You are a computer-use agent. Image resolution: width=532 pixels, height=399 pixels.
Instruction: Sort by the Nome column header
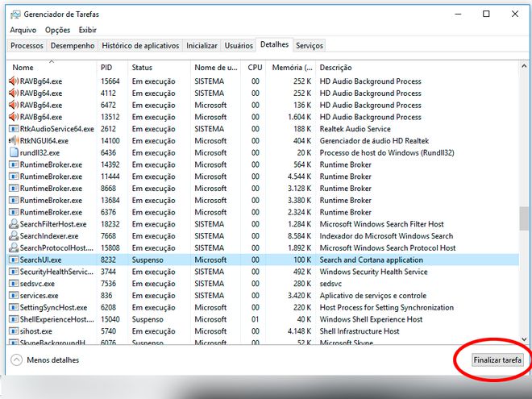52,67
